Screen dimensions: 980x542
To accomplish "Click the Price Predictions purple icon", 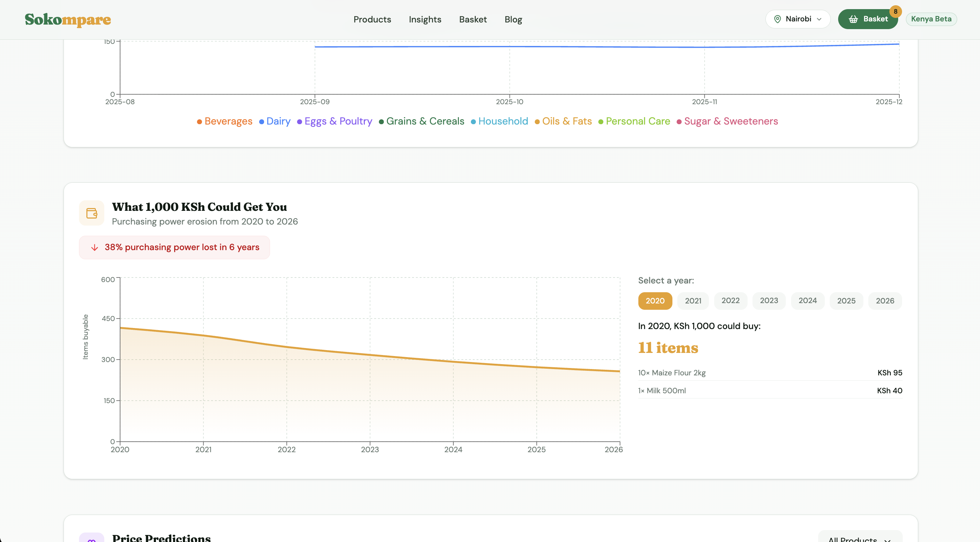I will point(92,537).
